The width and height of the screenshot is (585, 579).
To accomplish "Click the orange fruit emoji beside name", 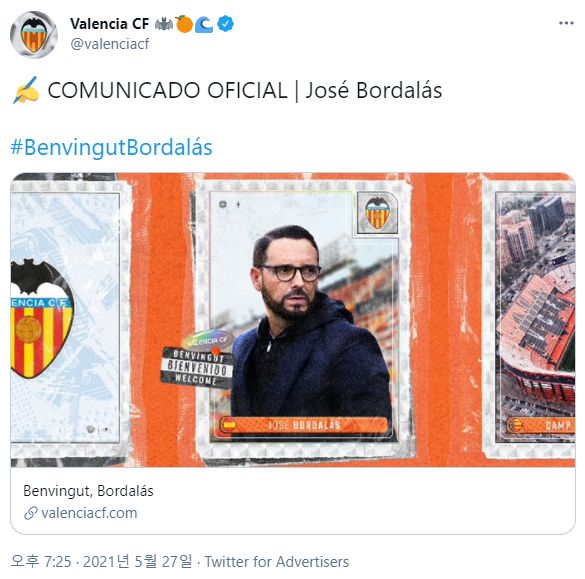I will point(184,24).
